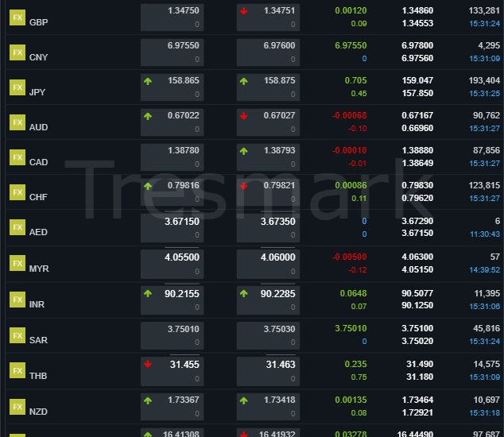The image size is (504, 437).
Task: Select the AUD bid price 0.67022
Action: pos(183,115)
